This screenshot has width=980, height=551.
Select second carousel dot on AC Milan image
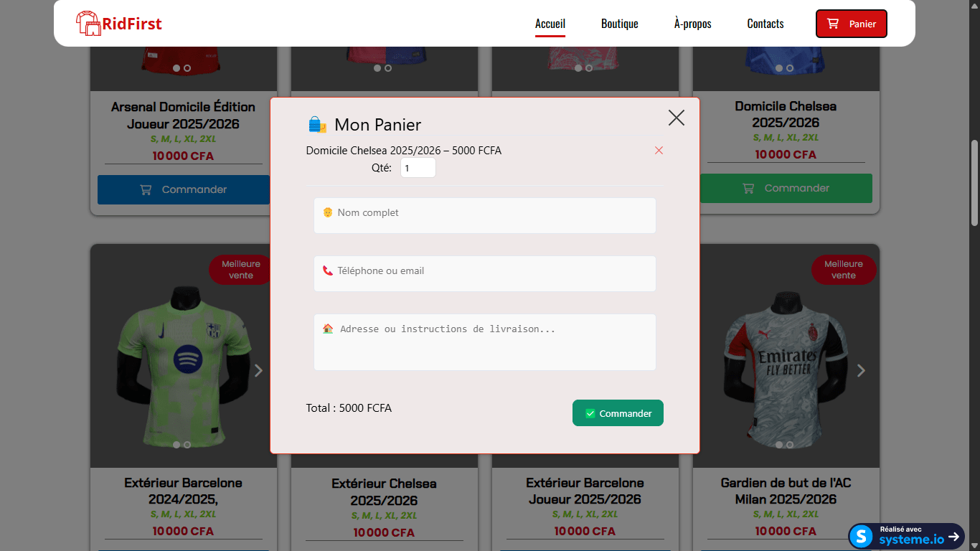pos(790,445)
